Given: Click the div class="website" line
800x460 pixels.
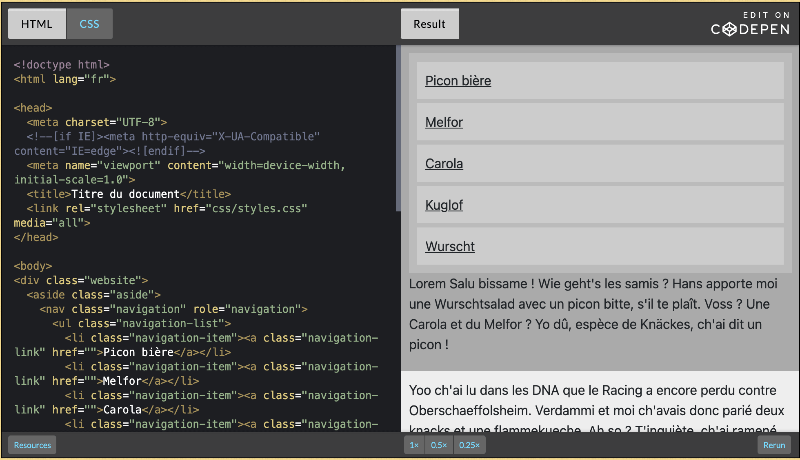Looking at the screenshot, I should click(x=81, y=280).
